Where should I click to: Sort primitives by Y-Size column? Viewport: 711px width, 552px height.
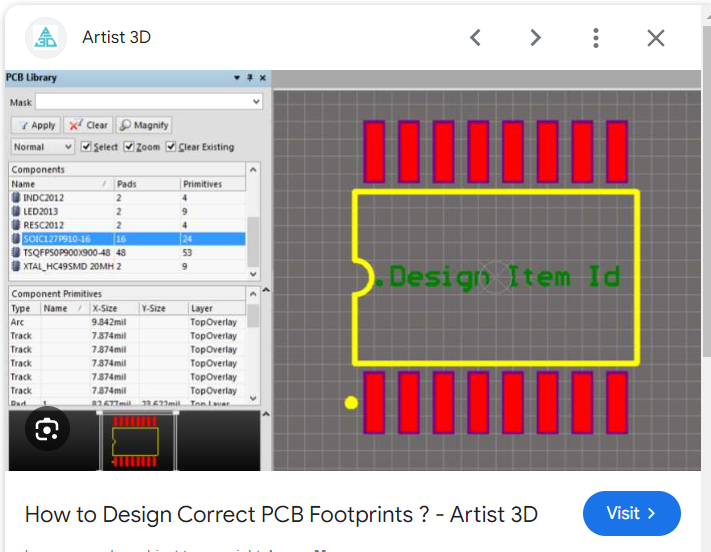point(163,308)
